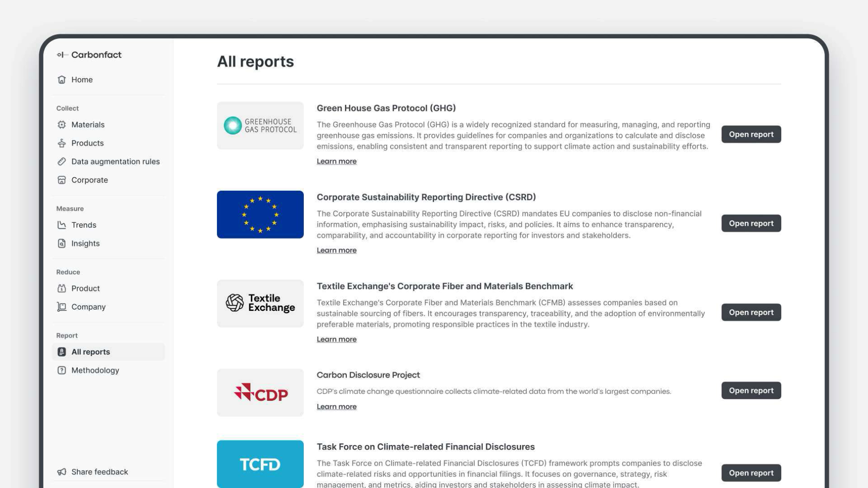Click the TCFD logo thumbnail
Viewport: 868px width, 488px height.
pos(260,464)
